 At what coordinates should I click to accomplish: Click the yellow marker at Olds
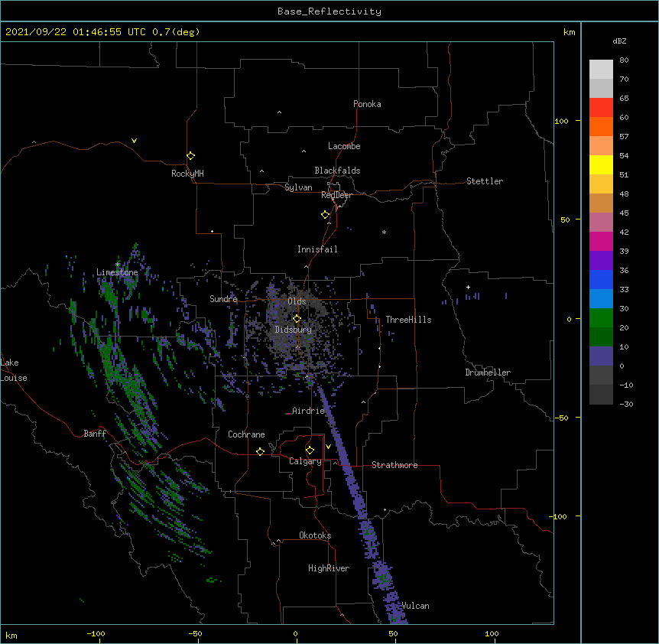tap(297, 318)
